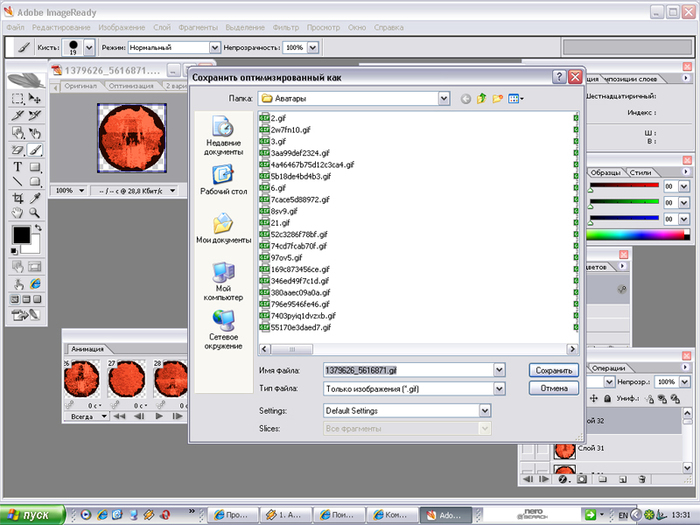This screenshot has height=525, width=700.
Task: Open opacity (Непрозрачность) dropdown arrow in options bar
Action: (x=313, y=47)
